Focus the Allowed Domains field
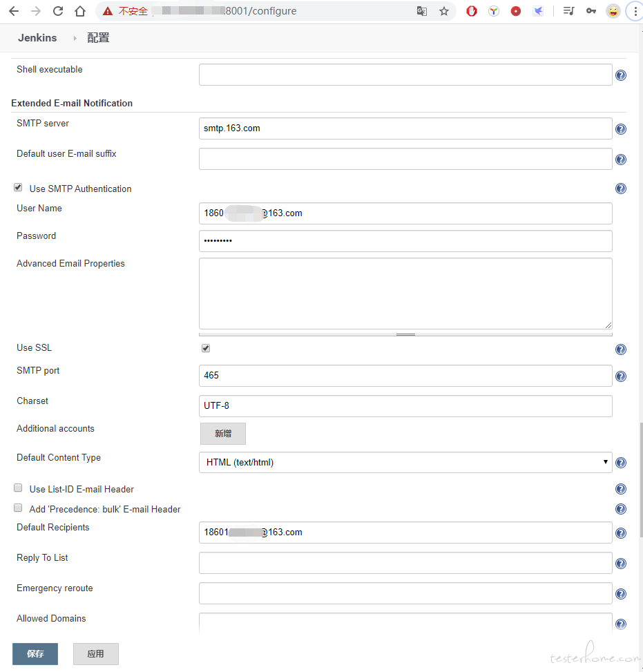 (405, 623)
